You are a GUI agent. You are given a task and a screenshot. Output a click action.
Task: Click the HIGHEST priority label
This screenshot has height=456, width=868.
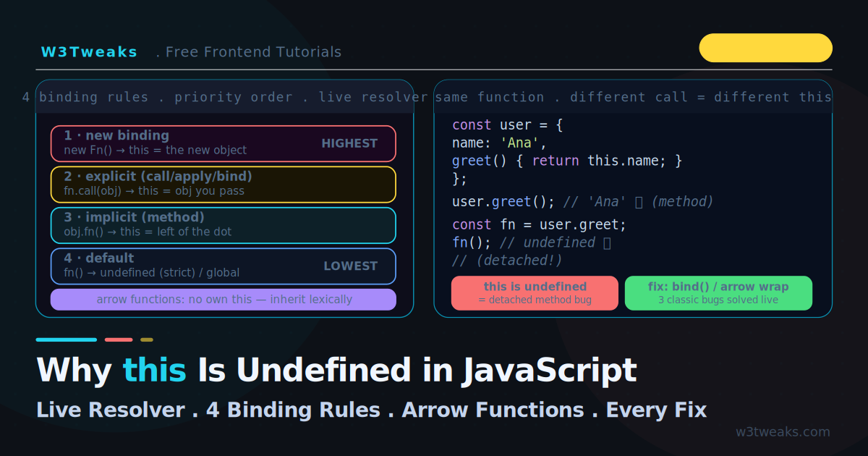click(349, 143)
